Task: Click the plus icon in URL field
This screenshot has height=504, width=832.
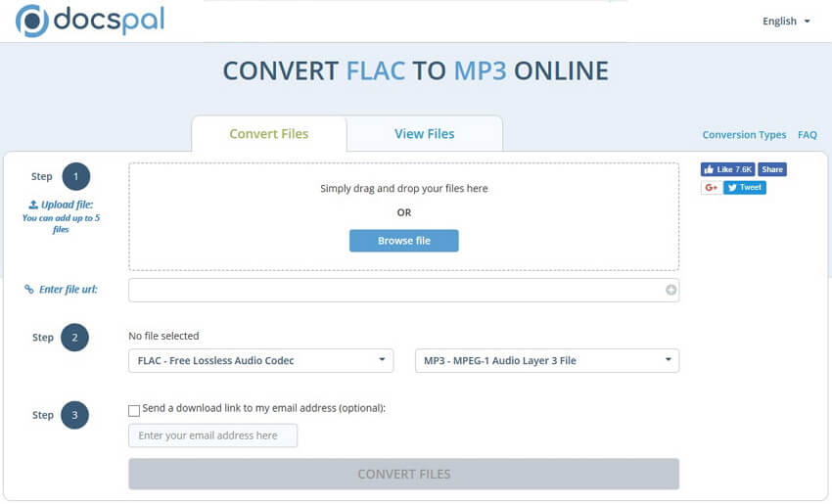Action: (670, 290)
